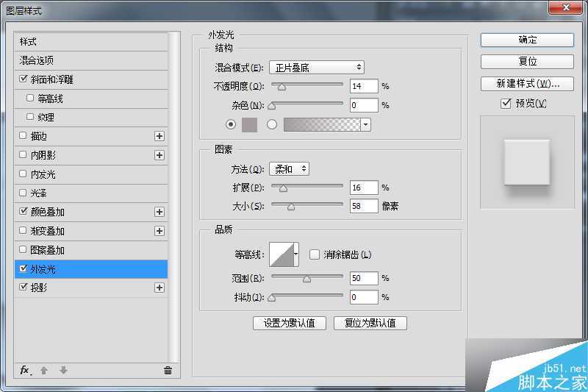Screen dimensions: 588x392
Task: Open the 混合模式 dropdown
Action: 316,68
